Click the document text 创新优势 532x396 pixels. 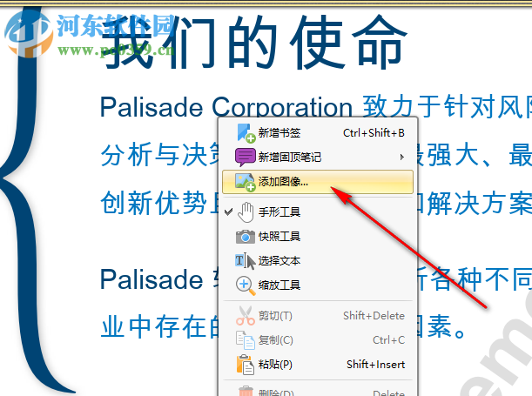click(x=153, y=203)
